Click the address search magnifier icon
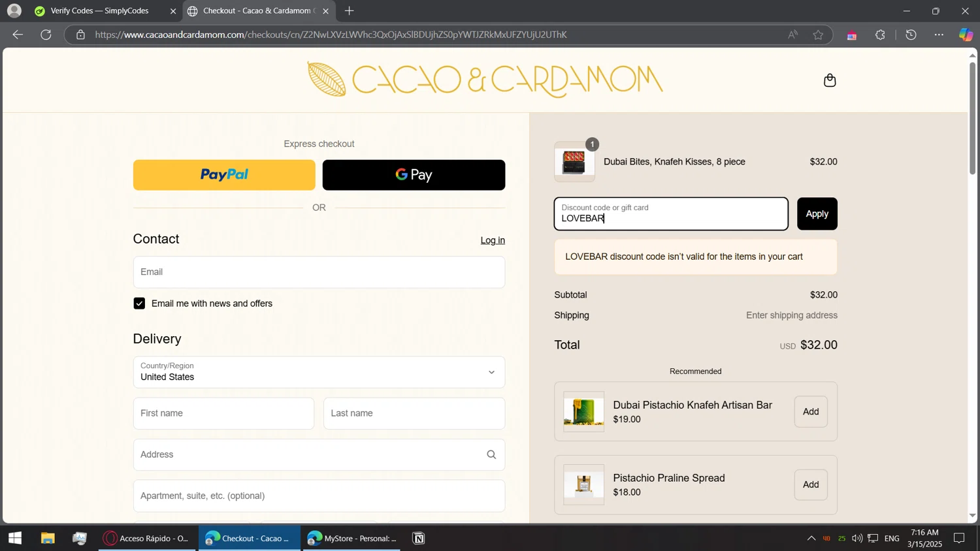Viewport: 980px width, 551px height. (x=491, y=454)
